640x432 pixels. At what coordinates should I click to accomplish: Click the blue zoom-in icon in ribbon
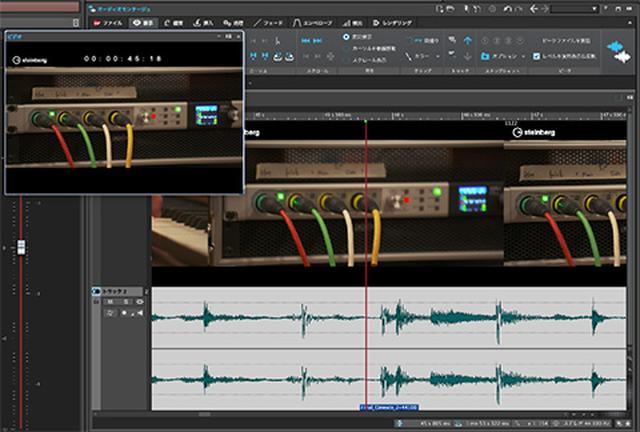253,56
